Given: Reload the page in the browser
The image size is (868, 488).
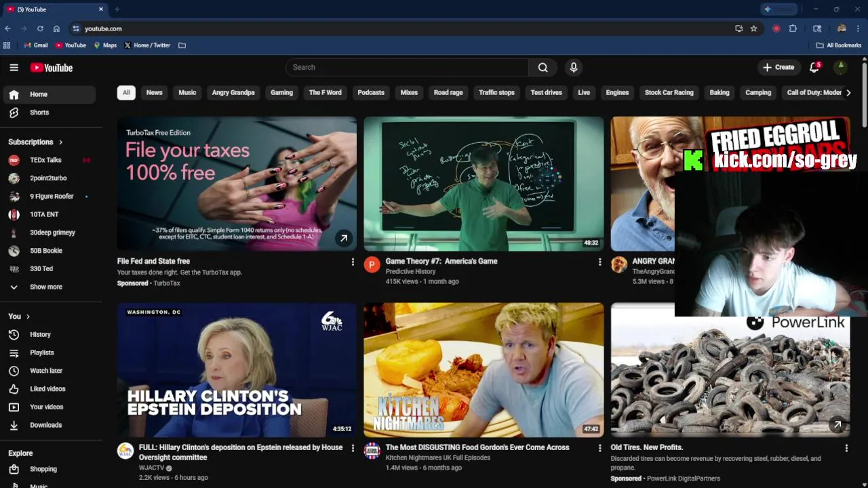Looking at the screenshot, I should tap(40, 28).
